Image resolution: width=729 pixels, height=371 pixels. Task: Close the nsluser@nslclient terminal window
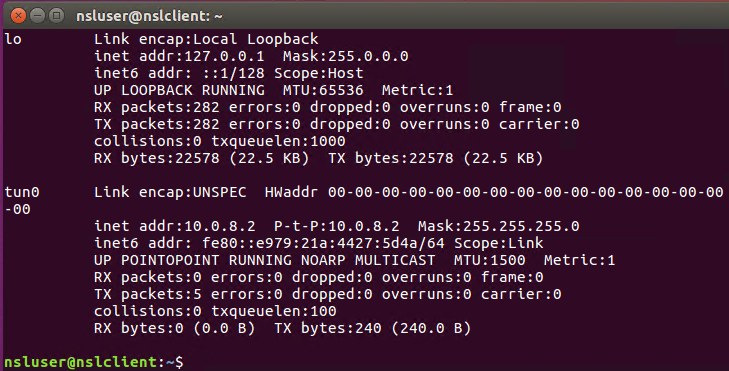pyautogui.click(x=18, y=16)
